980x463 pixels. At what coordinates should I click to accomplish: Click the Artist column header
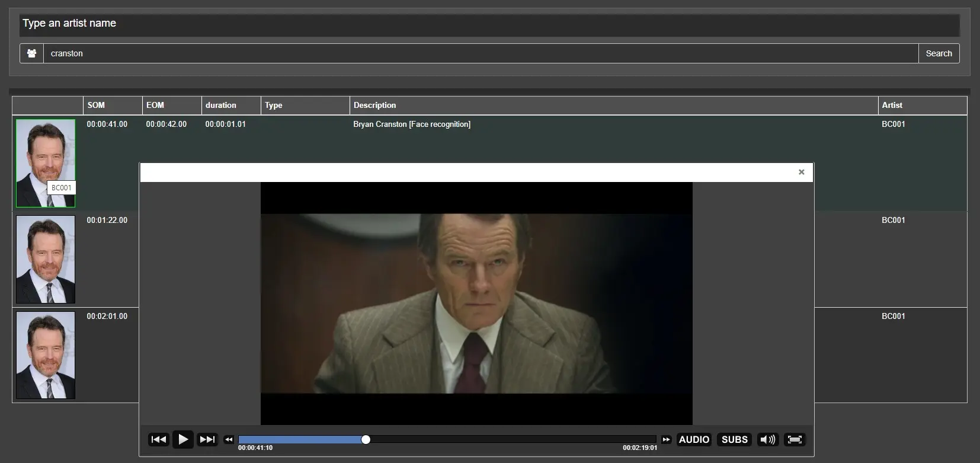[922, 105]
